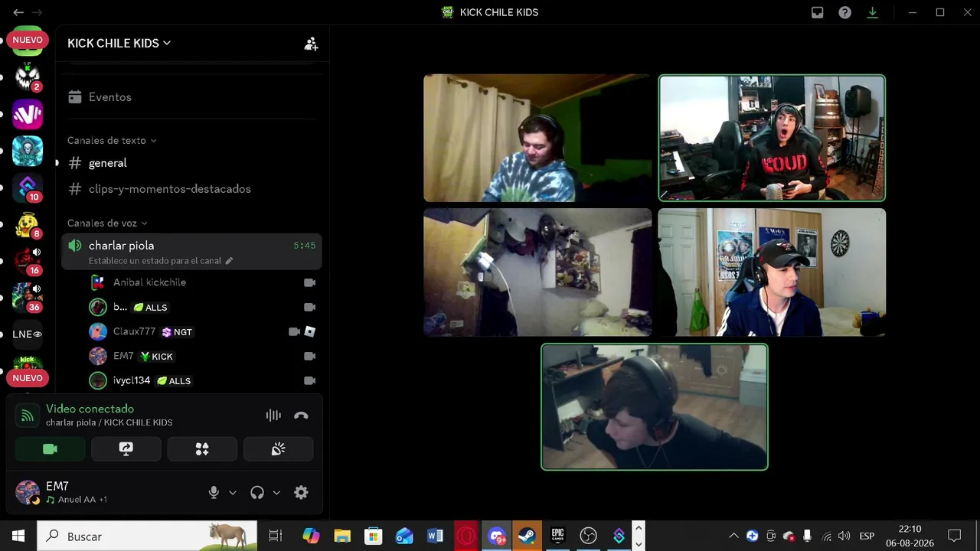Open Epic Games launcher from taskbar
This screenshot has height=551, width=980.
[558, 536]
